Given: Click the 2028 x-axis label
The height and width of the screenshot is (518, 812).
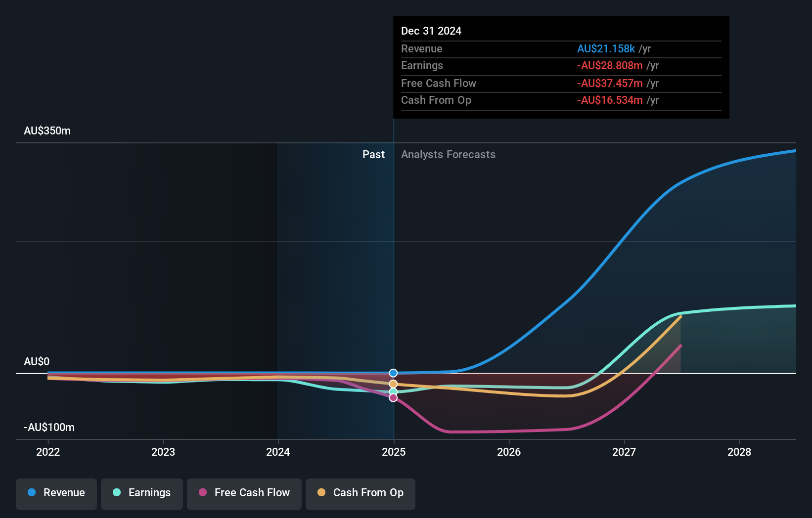Looking at the screenshot, I should coord(739,452).
